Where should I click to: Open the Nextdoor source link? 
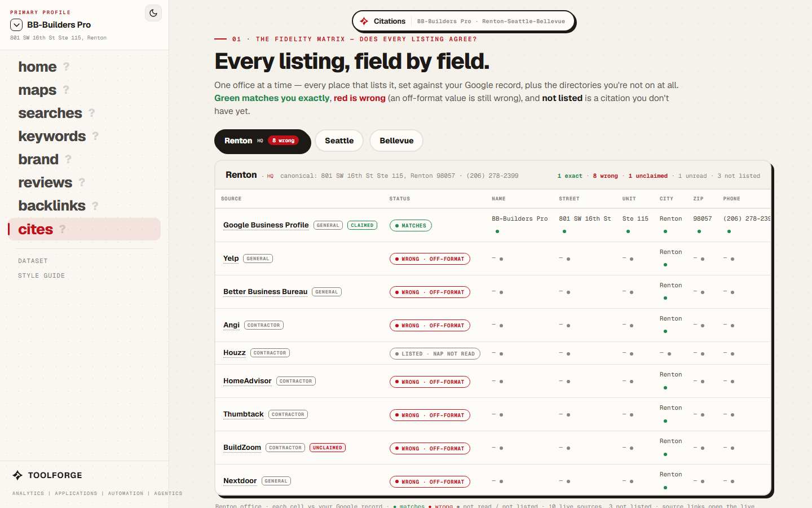tap(240, 481)
